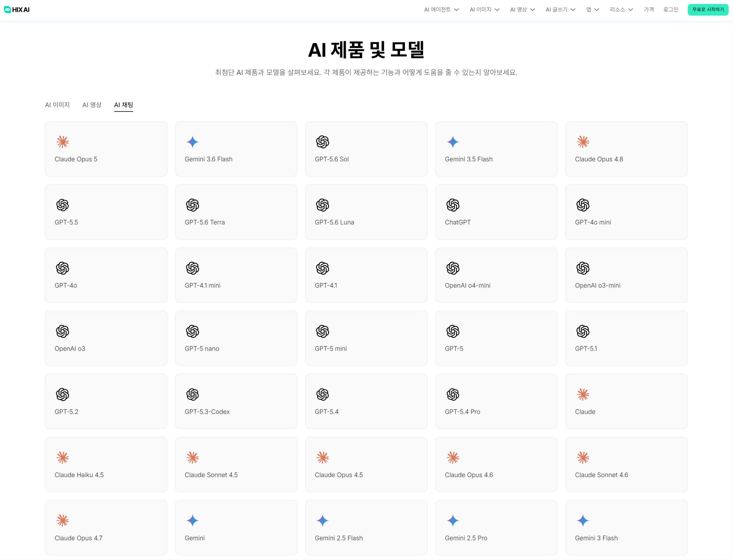Expand the 리소스 nav dropdown
Viewport: 733px width, 560px height.
(621, 10)
